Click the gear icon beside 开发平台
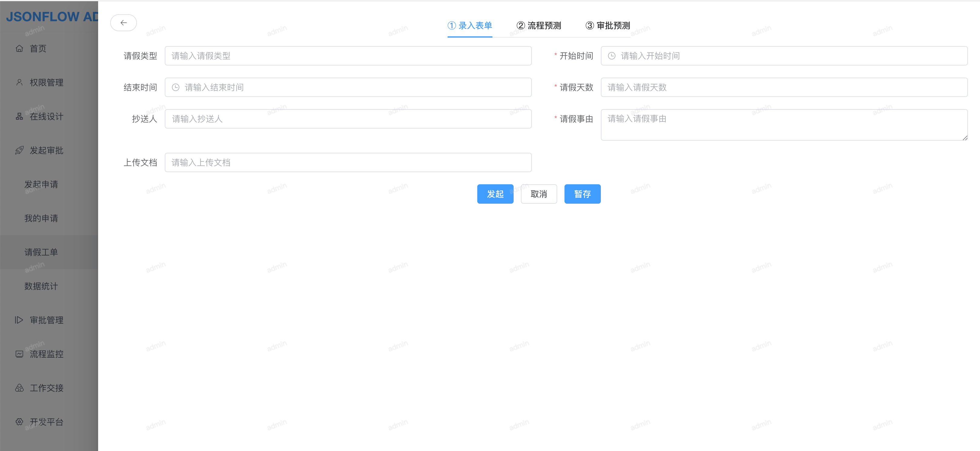Viewport: 980px width, 451px height. 19,422
